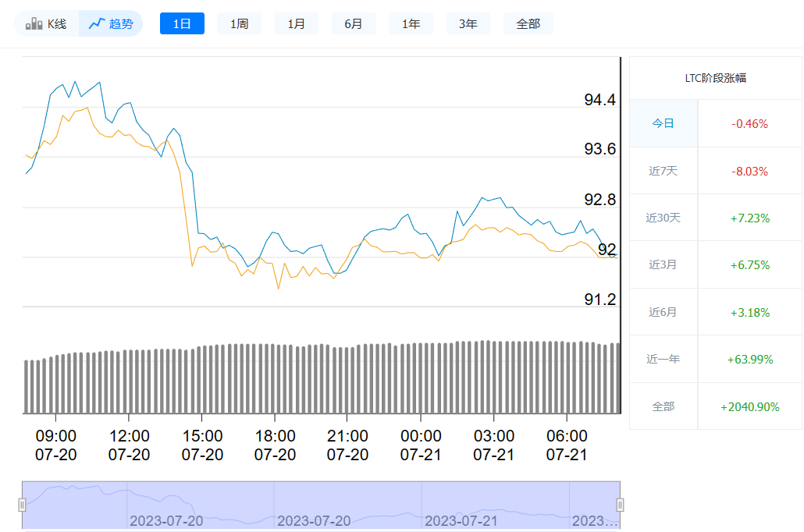804x532 pixels.
Task: Select the 近一年 performance row
Action: click(x=663, y=359)
